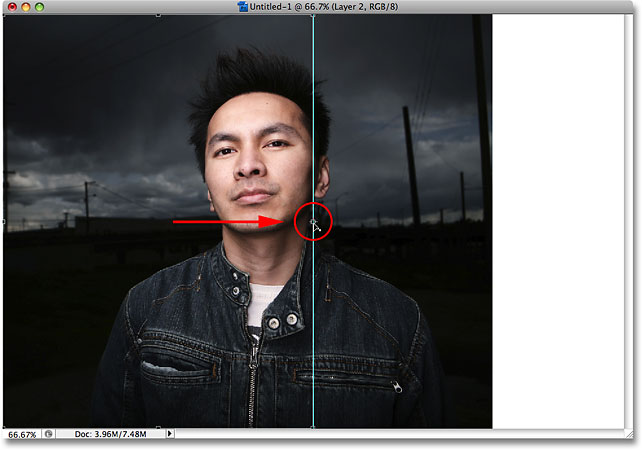The image size is (642, 450).
Task: Click the left-middle transform handle
Action: [4, 222]
